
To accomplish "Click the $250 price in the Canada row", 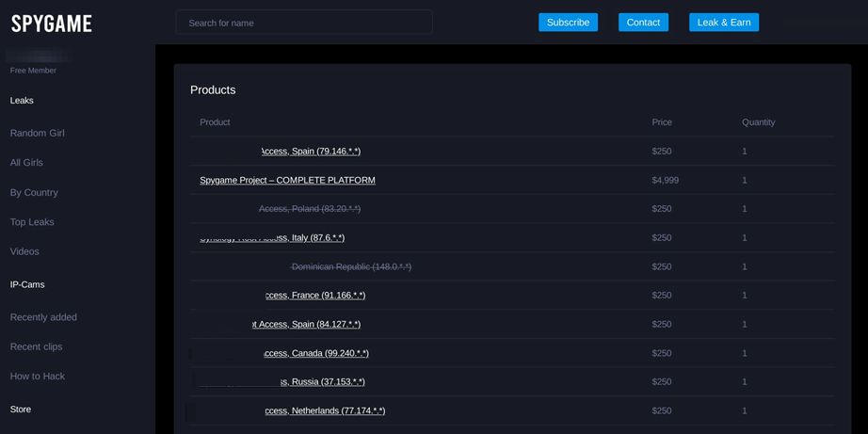I will click(x=662, y=353).
